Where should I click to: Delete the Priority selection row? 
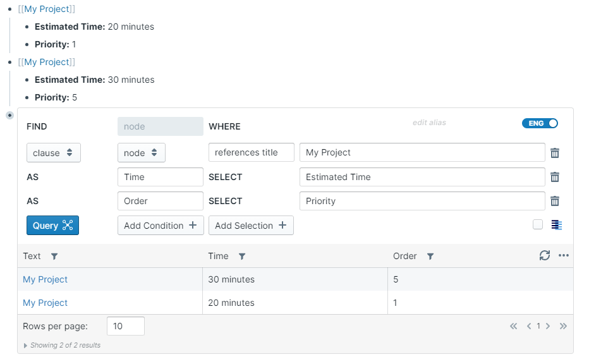tap(555, 201)
